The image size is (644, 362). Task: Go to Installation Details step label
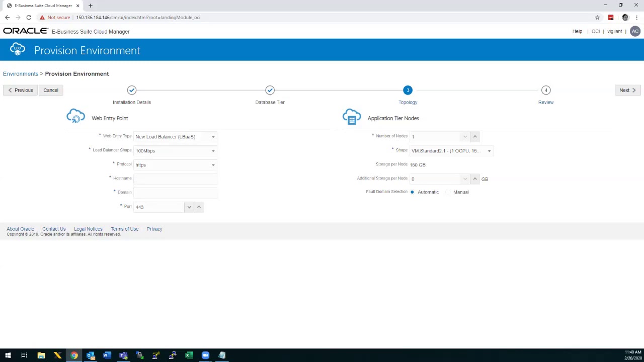pyautogui.click(x=132, y=102)
